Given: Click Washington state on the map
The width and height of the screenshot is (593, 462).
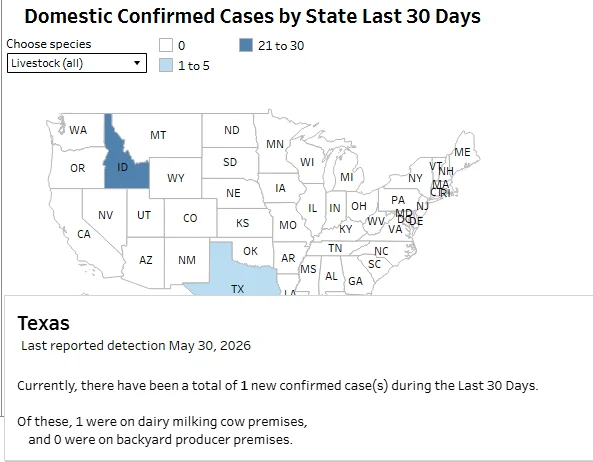Looking at the screenshot, I should click(78, 130).
